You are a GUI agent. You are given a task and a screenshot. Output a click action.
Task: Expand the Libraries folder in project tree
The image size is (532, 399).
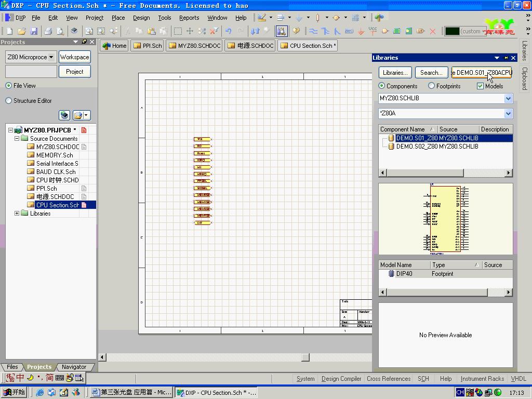tap(17, 213)
